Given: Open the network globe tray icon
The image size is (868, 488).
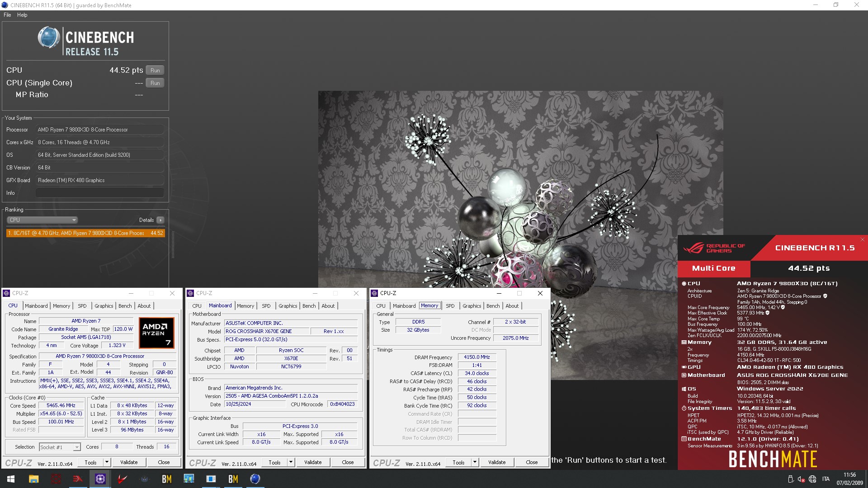Looking at the screenshot, I should point(812,479).
